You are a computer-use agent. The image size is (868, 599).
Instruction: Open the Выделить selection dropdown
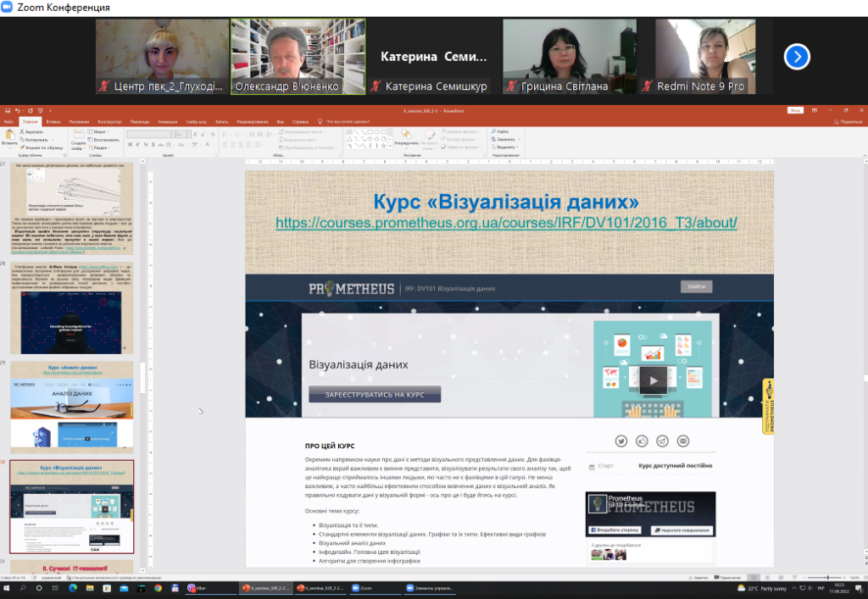point(505,146)
